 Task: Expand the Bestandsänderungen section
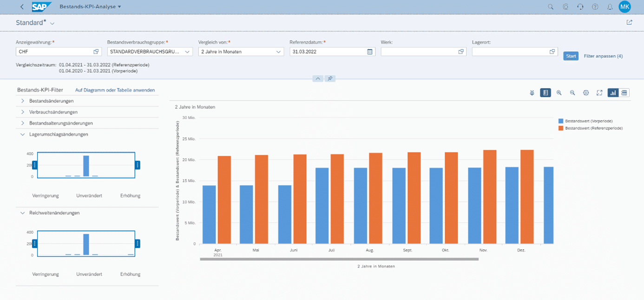point(22,101)
